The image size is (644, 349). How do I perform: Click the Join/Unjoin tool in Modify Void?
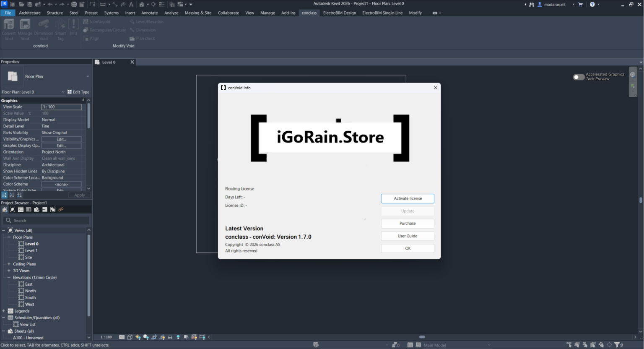pos(97,22)
